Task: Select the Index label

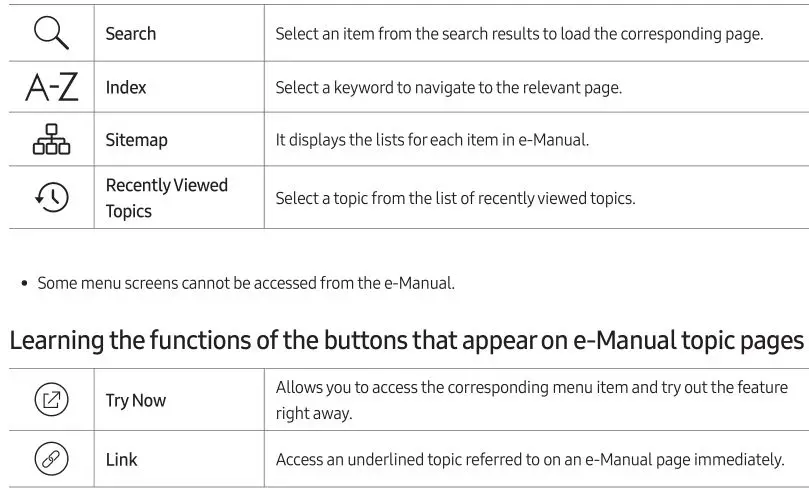Action: pyautogui.click(x=126, y=87)
